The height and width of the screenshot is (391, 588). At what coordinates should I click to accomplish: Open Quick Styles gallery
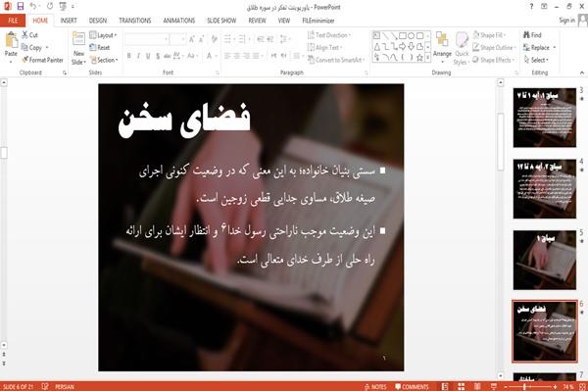click(x=462, y=48)
